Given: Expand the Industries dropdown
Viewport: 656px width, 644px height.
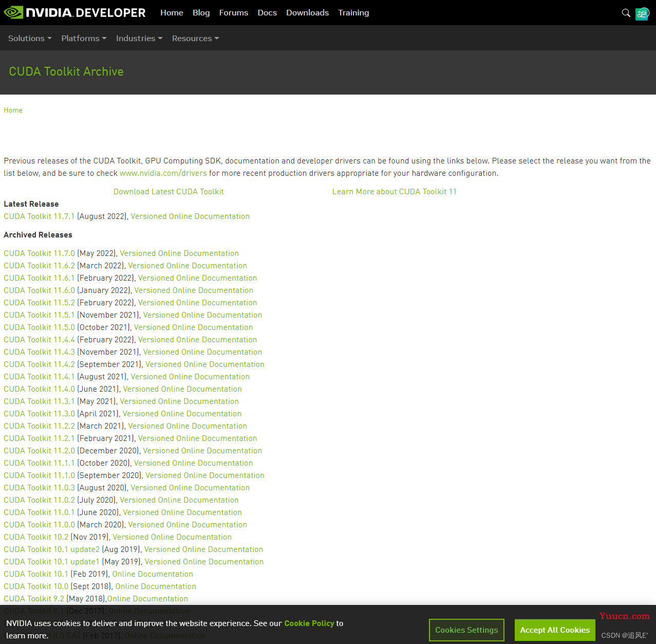Looking at the screenshot, I should coord(139,39).
